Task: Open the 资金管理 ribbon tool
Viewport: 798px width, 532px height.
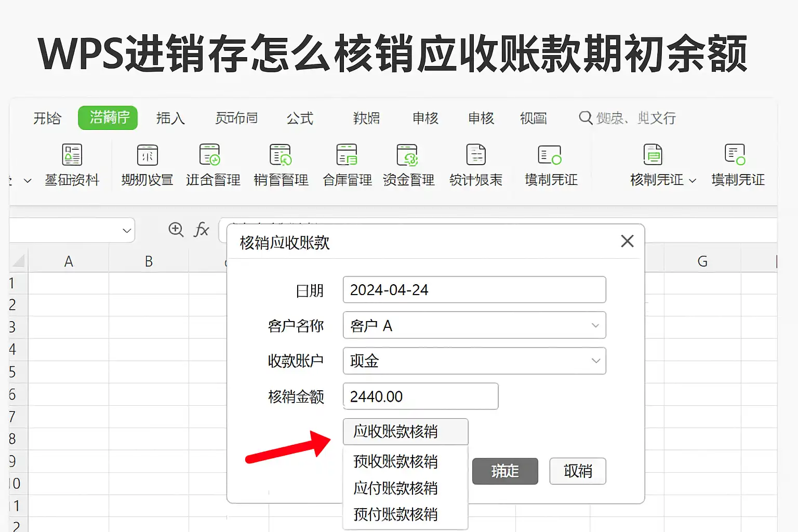Action: [x=408, y=165]
